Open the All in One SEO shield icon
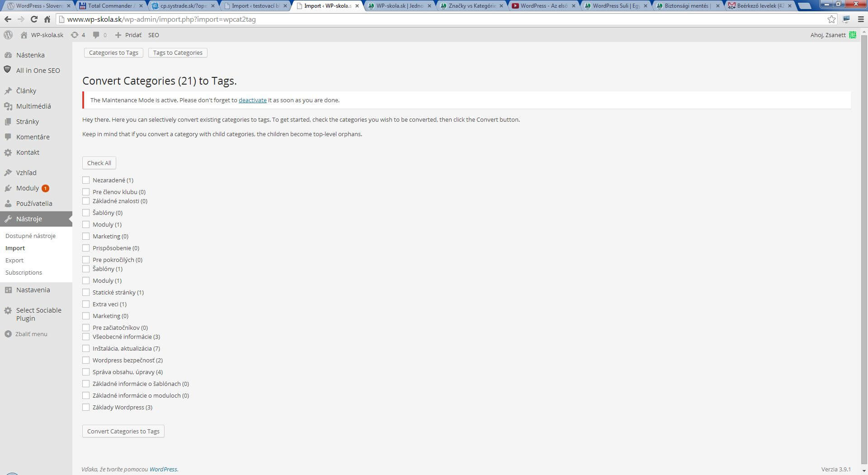Viewport: 868px width, 475px height. point(8,70)
